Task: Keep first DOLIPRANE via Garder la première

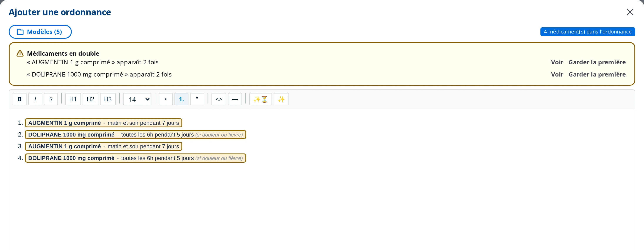Action: (597, 74)
